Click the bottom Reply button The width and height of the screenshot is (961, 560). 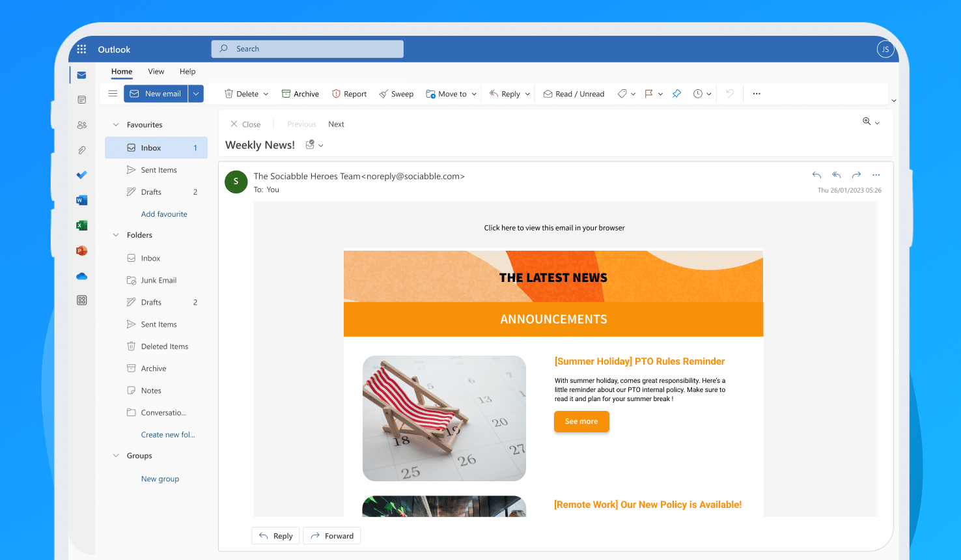[x=276, y=536]
